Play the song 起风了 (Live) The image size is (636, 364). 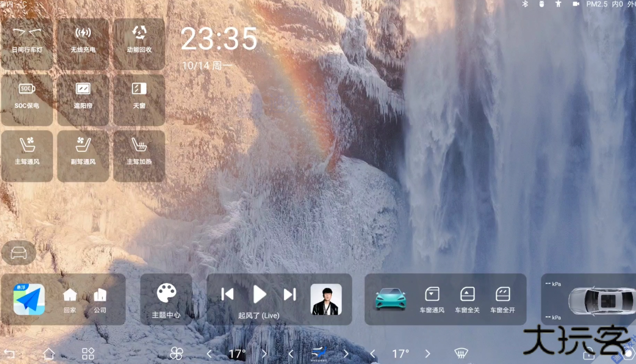(259, 294)
